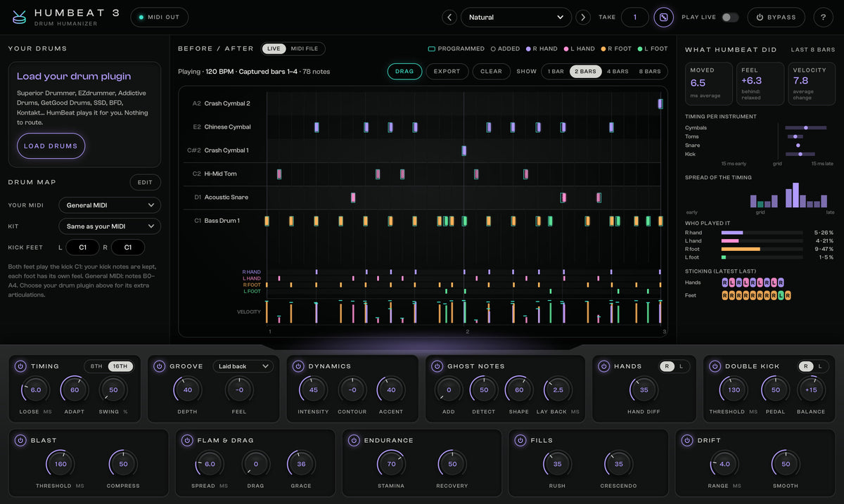Viewport: 844px width, 504px height.
Task: Click the Feel +6.3 stat card
Action: point(760,84)
